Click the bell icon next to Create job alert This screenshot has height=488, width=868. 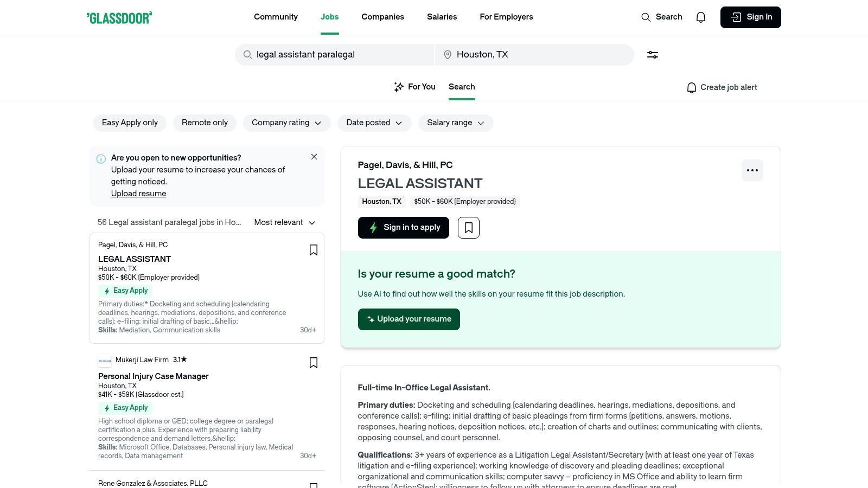click(x=691, y=87)
